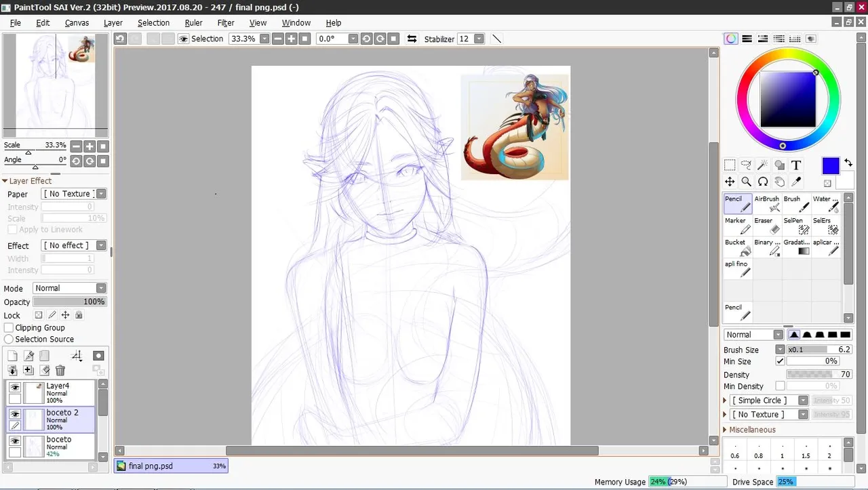Toggle the preserve opacity lock icon
The image size is (868, 490).
[39, 315]
